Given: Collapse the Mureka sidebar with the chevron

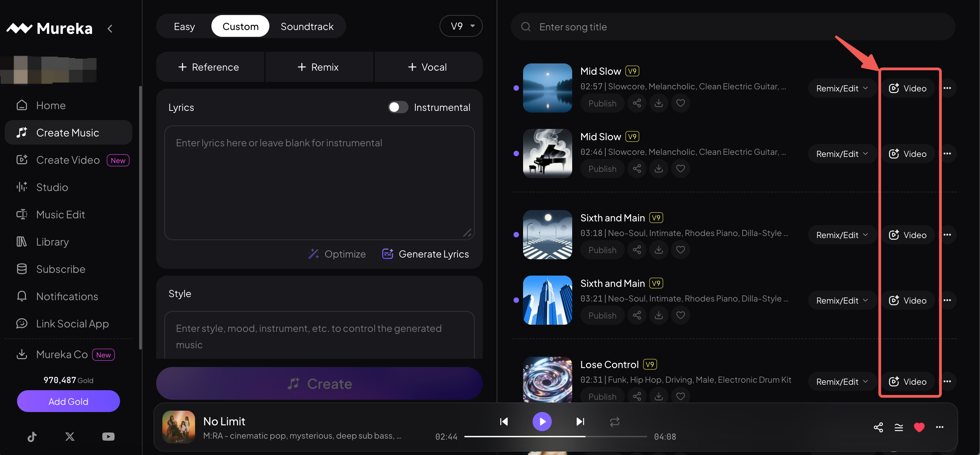Looking at the screenshot, I should click(x=110, y=29).
